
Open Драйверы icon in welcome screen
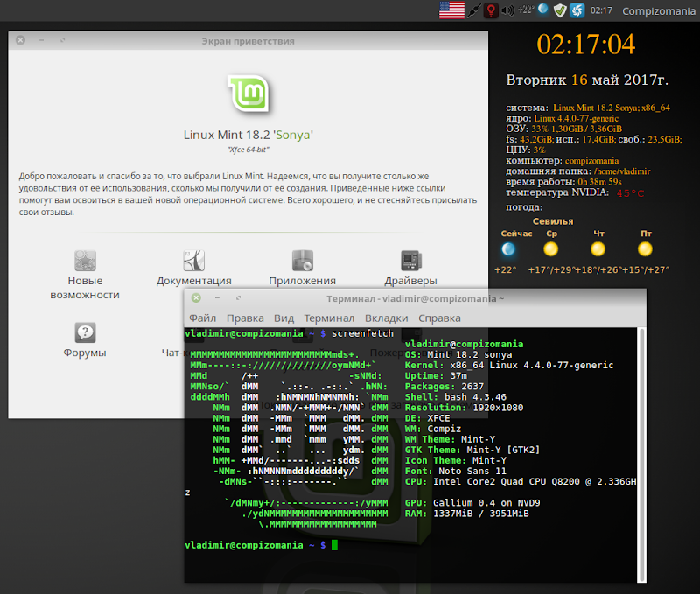coord(410,260)
